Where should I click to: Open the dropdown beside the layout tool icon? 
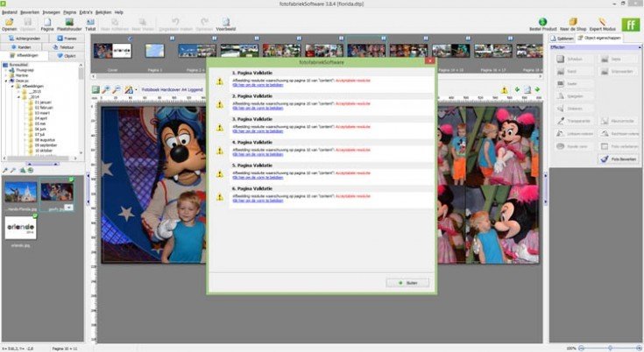(137, 90)
